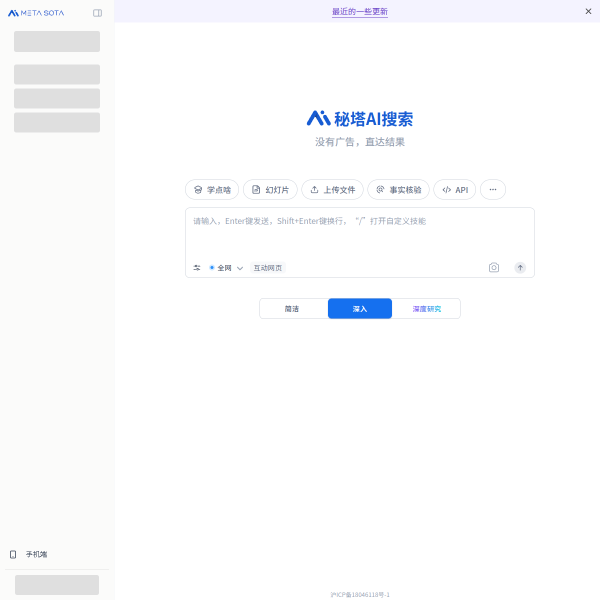Viewport: 600px width, 600px height.
Task: Click the camera image search icon
Action: 494,267
